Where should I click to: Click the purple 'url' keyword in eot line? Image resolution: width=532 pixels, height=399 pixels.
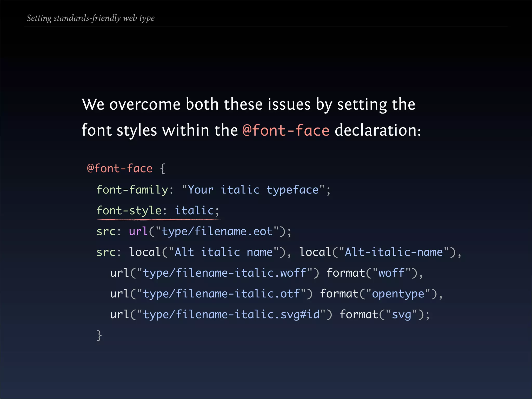[x=138, y=231]
